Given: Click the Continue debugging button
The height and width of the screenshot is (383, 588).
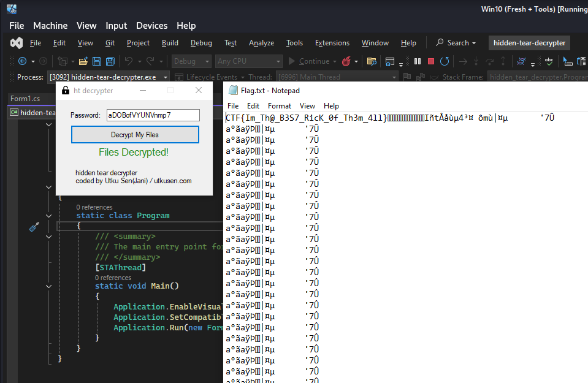Looking at the screenshot, I should pyautogui.click(x=309, y=61).
